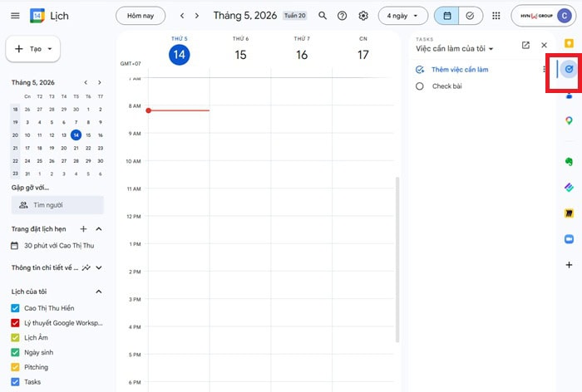Open the purple striped add-on icon

pyautogui.click(x=569, y=188)
